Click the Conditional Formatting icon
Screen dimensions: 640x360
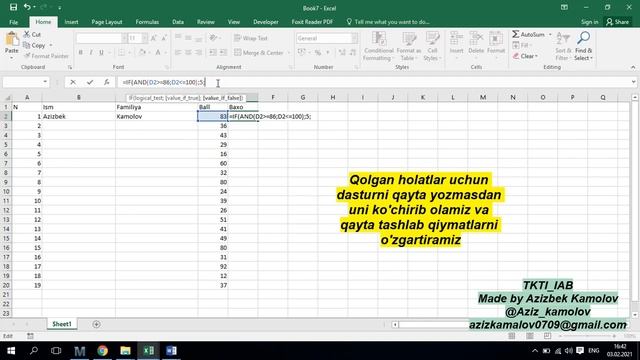coord(378,46)
